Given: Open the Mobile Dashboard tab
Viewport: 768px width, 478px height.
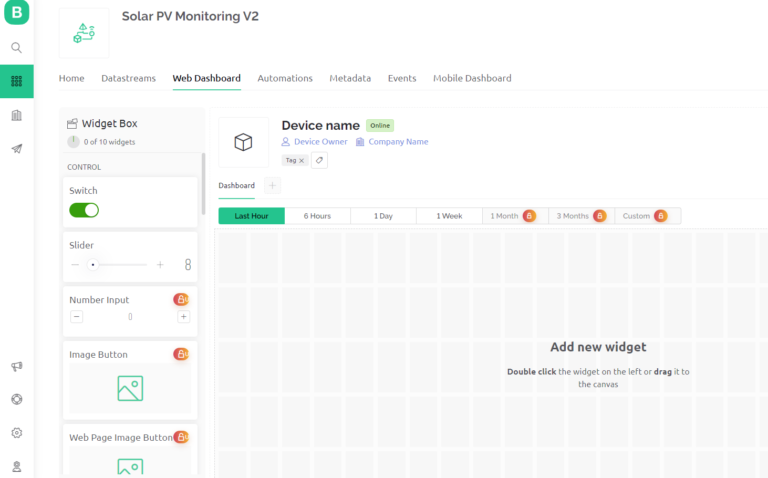Looking at the screenshot, I should tap(472, 78).
